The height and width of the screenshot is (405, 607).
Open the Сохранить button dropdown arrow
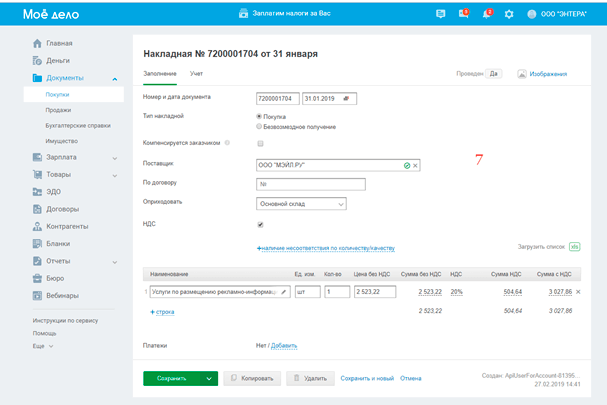coord(209,379)
